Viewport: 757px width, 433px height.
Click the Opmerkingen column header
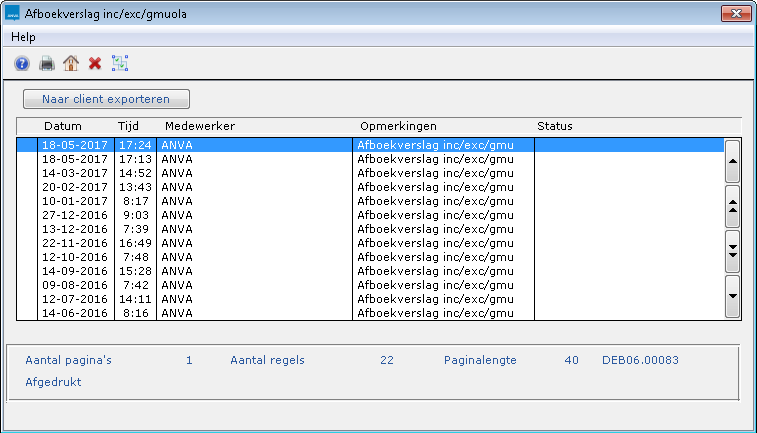[x=398, y=126]
